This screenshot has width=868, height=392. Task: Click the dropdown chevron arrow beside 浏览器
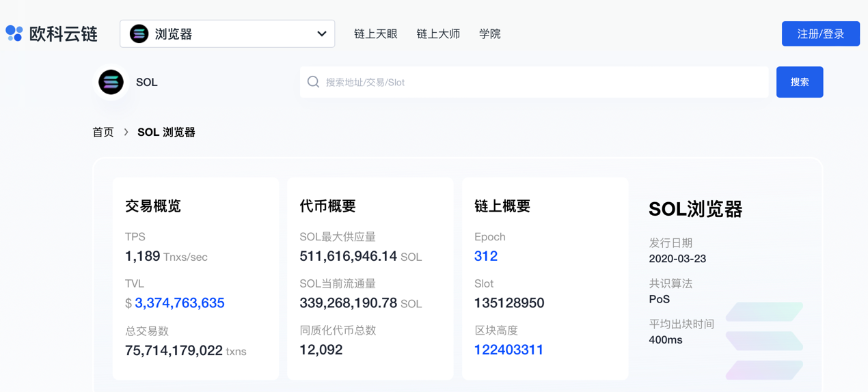click(321, 33)
